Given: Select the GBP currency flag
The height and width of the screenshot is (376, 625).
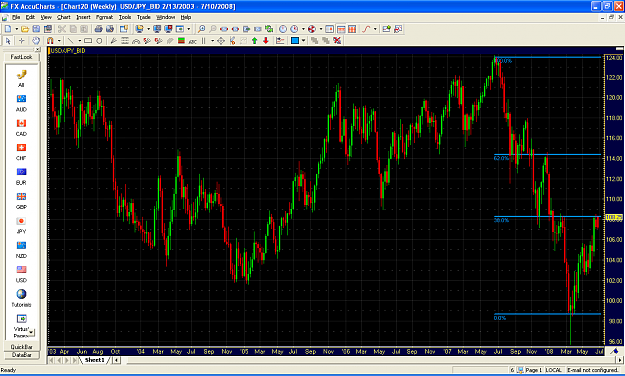Looking at the screenshot, I should 21,201.
